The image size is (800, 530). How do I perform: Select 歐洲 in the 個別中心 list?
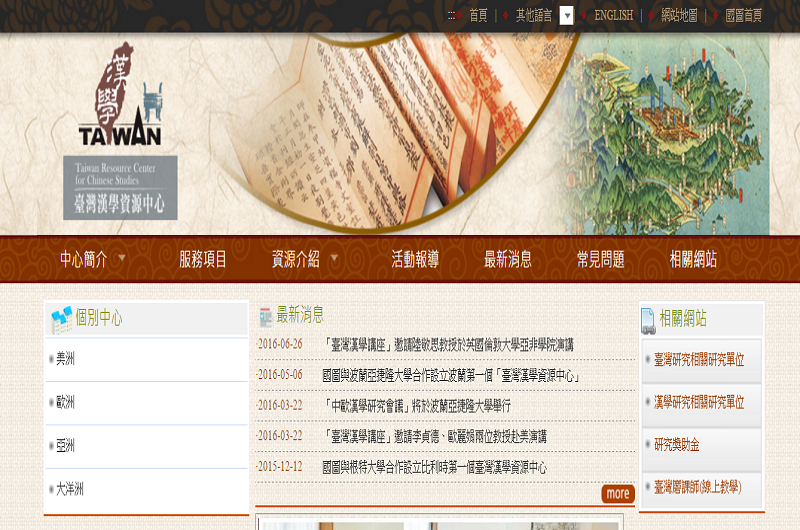tap(65, 402)
